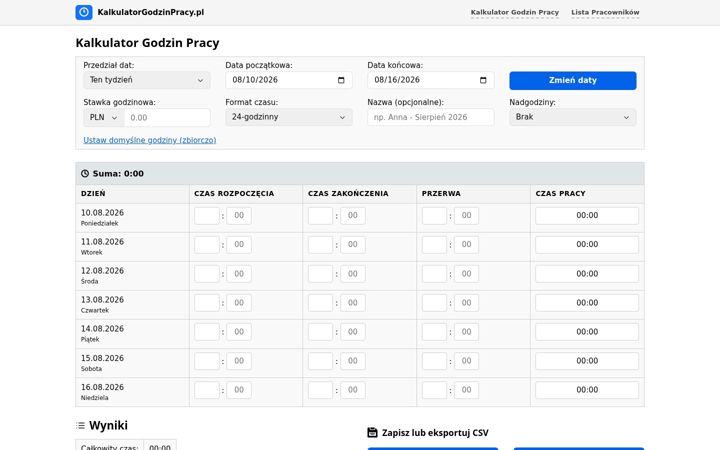
Task: Click start hour field for 12.08.2026
Action: (207, 274)
